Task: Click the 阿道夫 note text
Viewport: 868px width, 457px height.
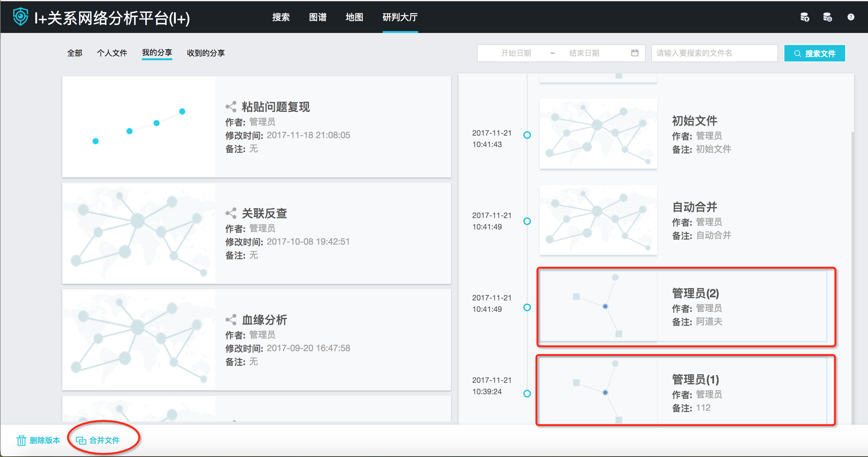Action: coord(709,322)
